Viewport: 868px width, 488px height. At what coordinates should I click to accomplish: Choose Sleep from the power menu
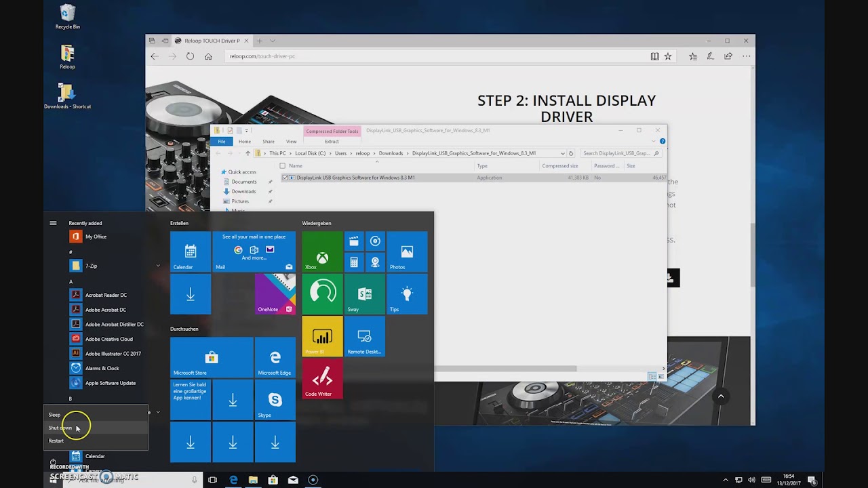tap(96, 415)
